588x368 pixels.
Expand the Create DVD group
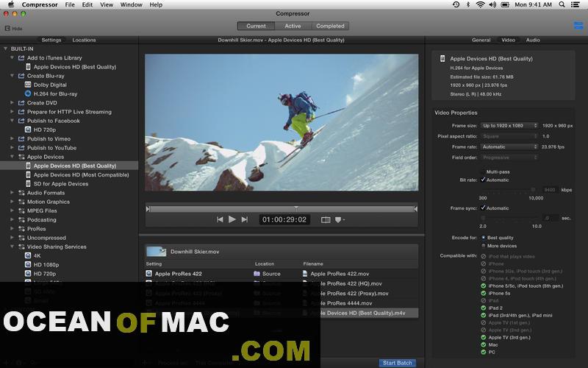click(x=12, y=103)
